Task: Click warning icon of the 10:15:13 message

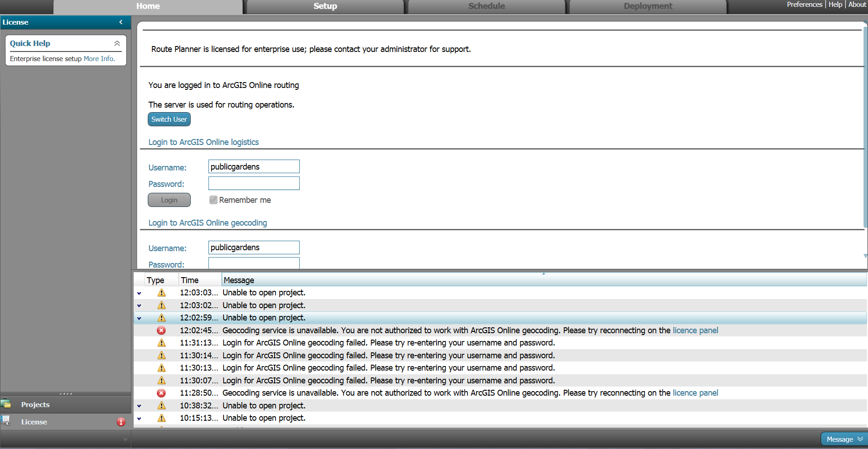Action: pyautogui.click(x=161, y=418)
